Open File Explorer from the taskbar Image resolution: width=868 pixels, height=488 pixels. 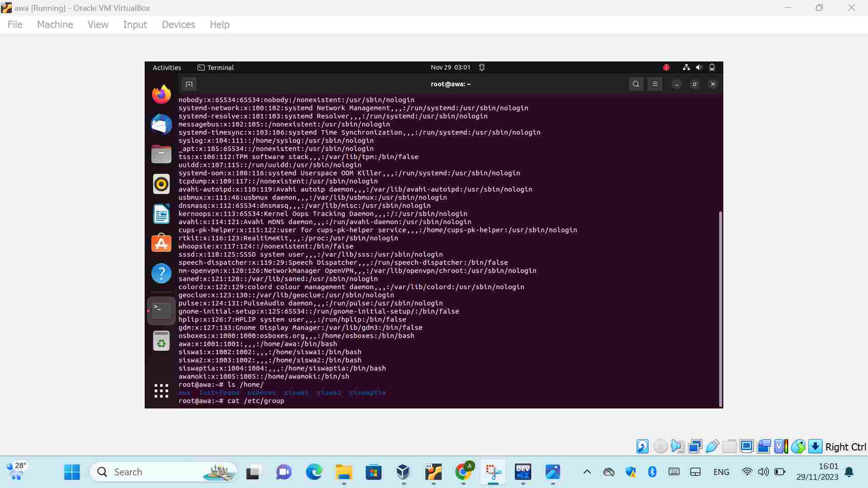(x=344, y=472)
